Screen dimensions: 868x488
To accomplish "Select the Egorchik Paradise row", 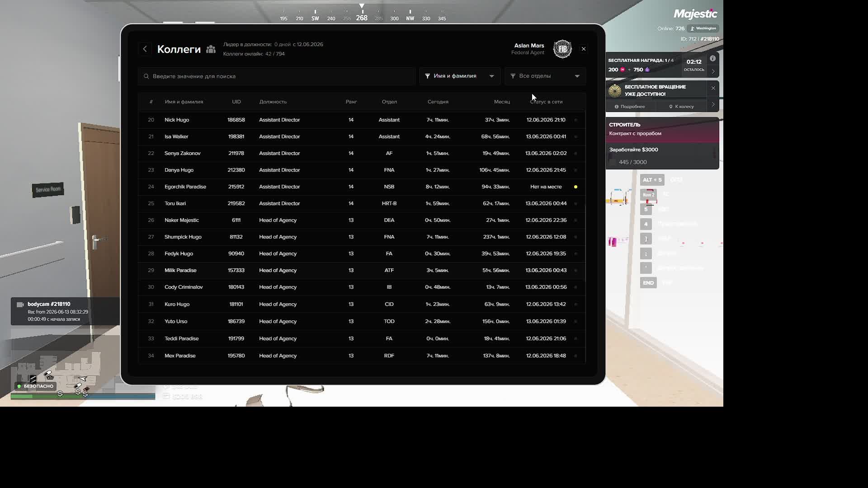I will [x=362, y=187].
